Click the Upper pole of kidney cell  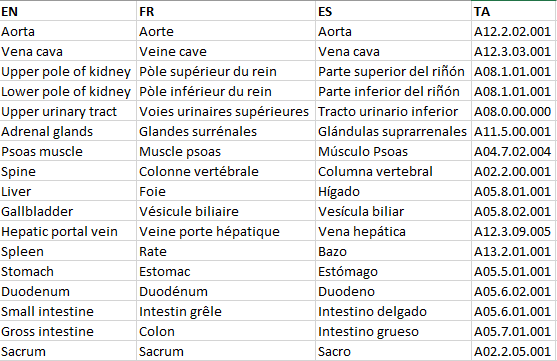pyautogui.click(x=68, y=71)
